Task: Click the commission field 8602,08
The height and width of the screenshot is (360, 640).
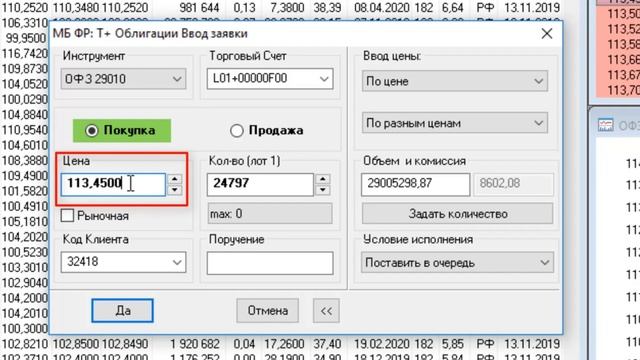Action: tap(513, 184)
